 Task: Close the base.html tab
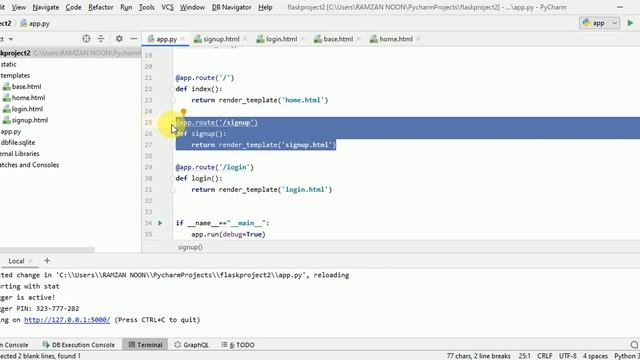pos(358,39)
